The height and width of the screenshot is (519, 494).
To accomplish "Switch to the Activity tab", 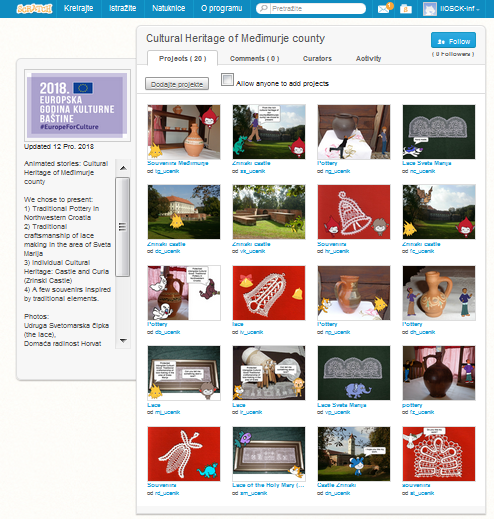I will click(x=368, y=58).
